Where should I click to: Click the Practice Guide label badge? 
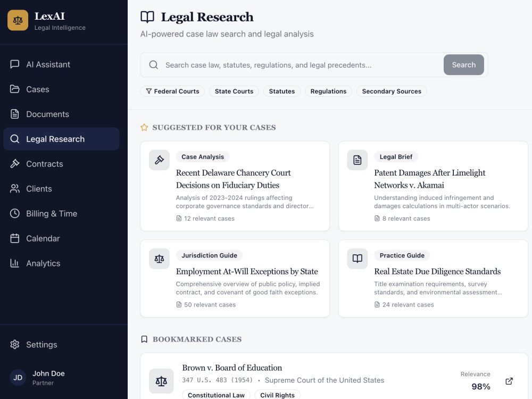click(x=402, y=255)
